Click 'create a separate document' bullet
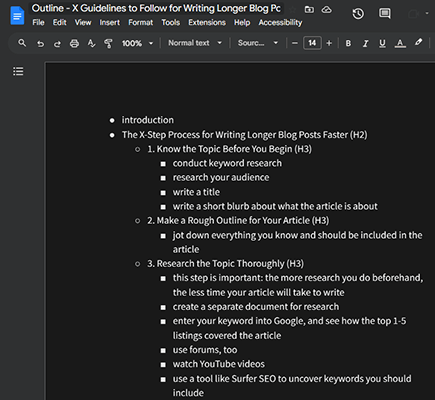Viewport: 435px width, 400px height. point(256,307)
